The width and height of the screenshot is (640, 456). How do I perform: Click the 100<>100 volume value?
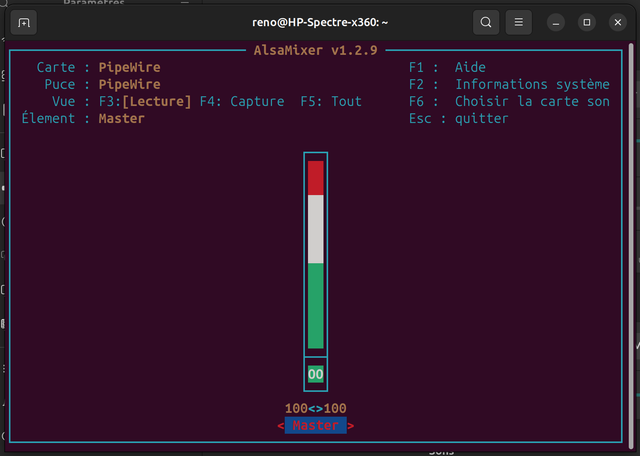[316, 408]
